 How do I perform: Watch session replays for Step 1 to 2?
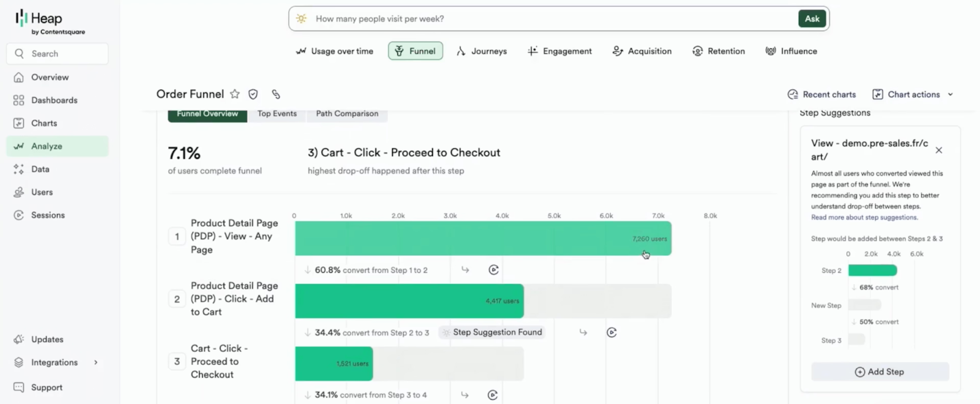click(493, 270)
